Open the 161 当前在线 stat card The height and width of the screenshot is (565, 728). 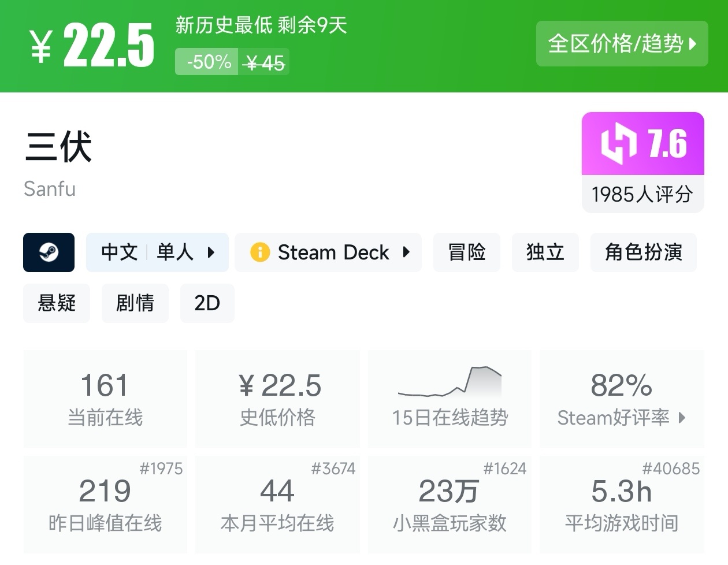pos(105,398)
